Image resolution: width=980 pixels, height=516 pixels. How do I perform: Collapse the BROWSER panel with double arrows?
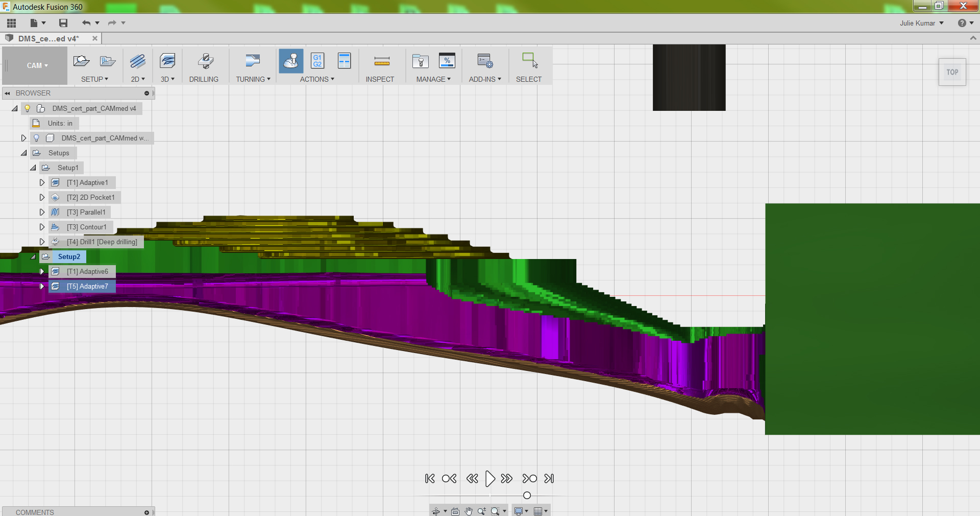click(x=7, y=93)
